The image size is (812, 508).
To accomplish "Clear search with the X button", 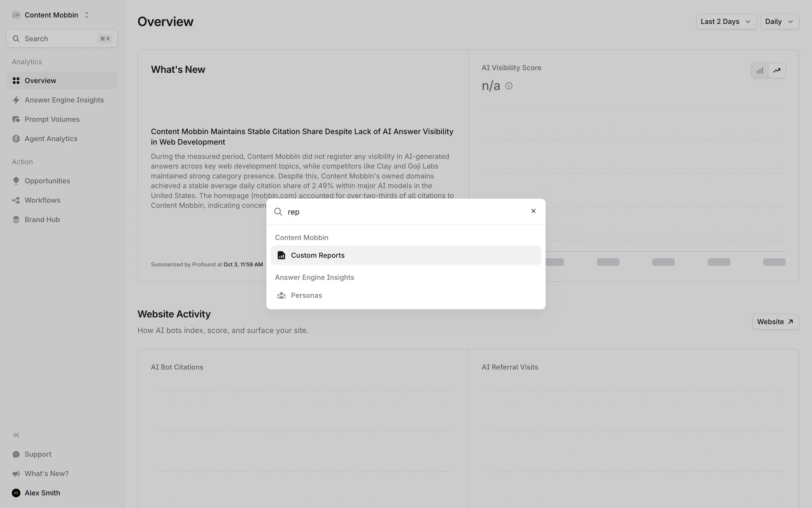I will point(533,211).
